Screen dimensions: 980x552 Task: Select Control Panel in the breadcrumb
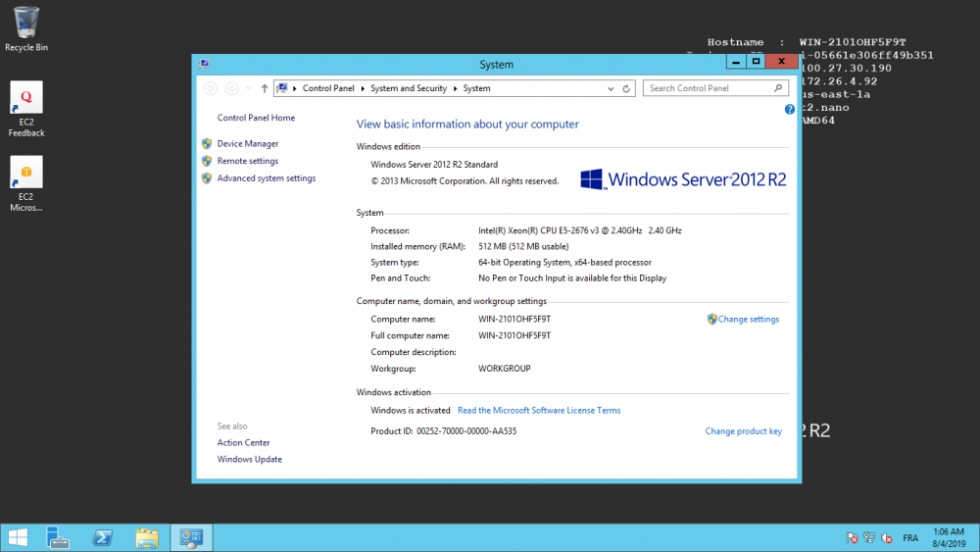(x=328, y=89)
